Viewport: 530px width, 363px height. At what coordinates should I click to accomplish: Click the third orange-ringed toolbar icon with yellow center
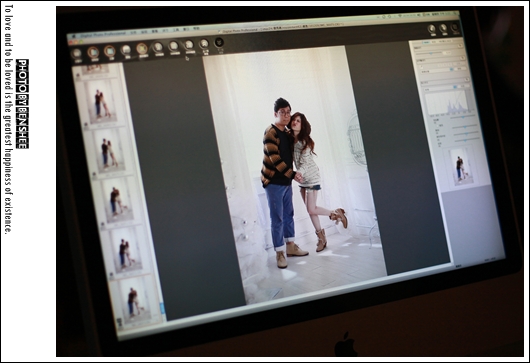(142, 49)
